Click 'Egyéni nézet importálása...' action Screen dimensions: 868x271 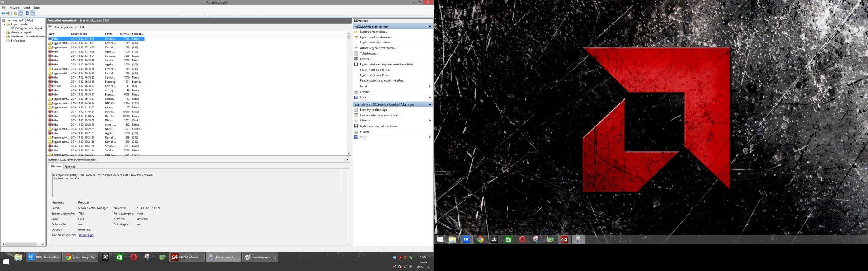coord(376,42)
